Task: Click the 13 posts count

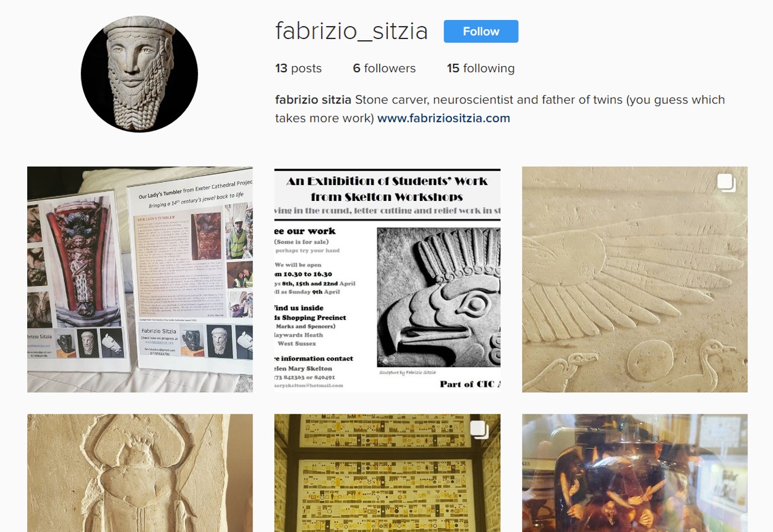Action: [x=299, y=69]
